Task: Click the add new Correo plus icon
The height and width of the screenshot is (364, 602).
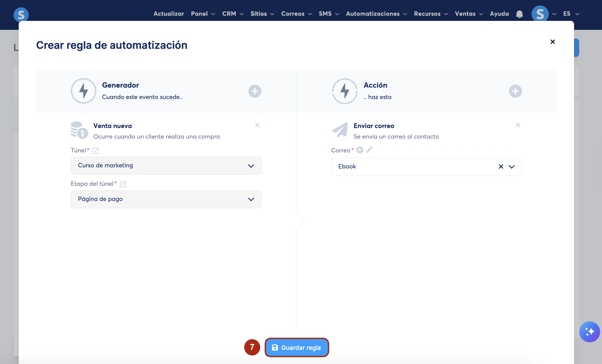Action: coord(360,150)
